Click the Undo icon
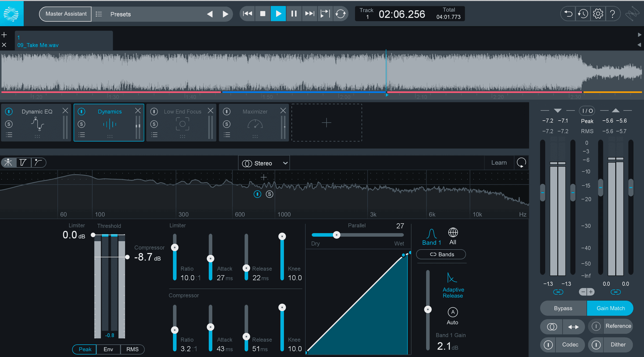The image size is (644, 357). pos(568,14)
